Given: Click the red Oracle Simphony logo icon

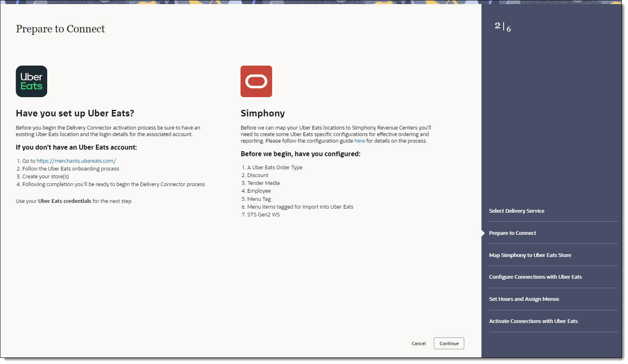Looking at the screenshot, I should (256, 81).
